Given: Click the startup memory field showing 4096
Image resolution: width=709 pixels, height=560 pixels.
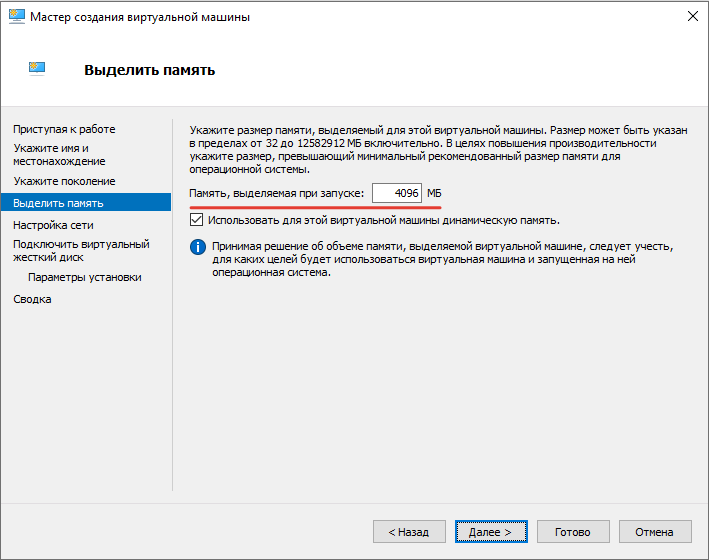Looking at the screenshot, I should point(397,193).
